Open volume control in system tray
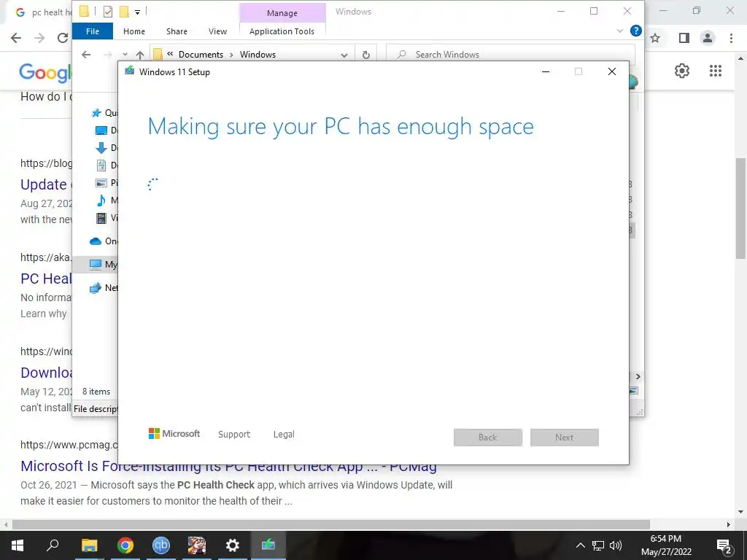747x560 pixels. pyautogui.click(x=616, y=545)
